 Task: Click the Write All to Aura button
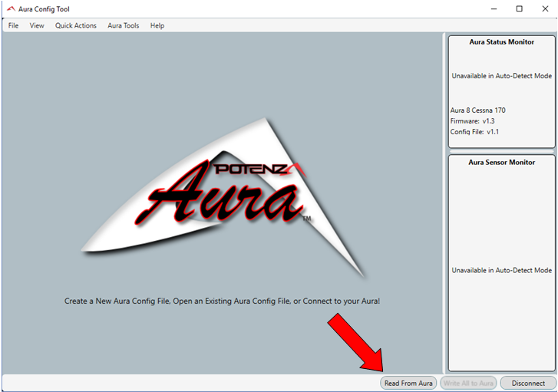click(467, 383)
